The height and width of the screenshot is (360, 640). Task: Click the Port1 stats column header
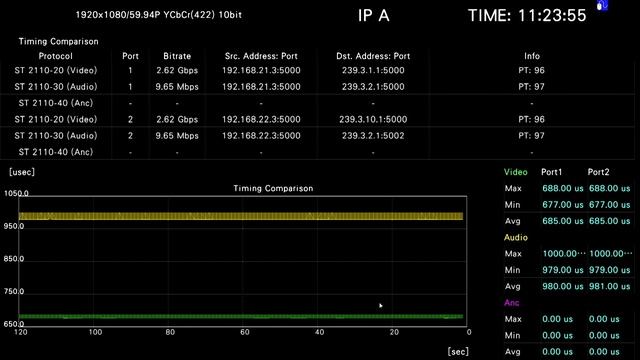551,172
